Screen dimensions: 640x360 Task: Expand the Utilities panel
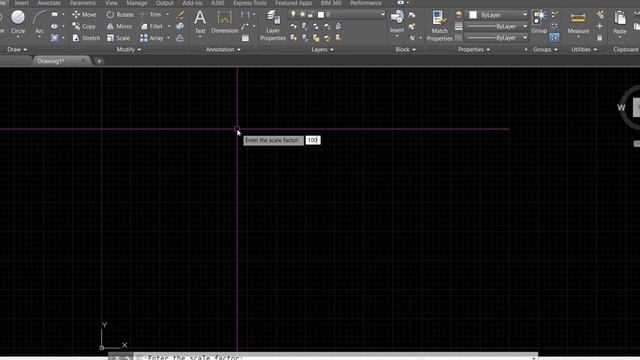[584, 49]
